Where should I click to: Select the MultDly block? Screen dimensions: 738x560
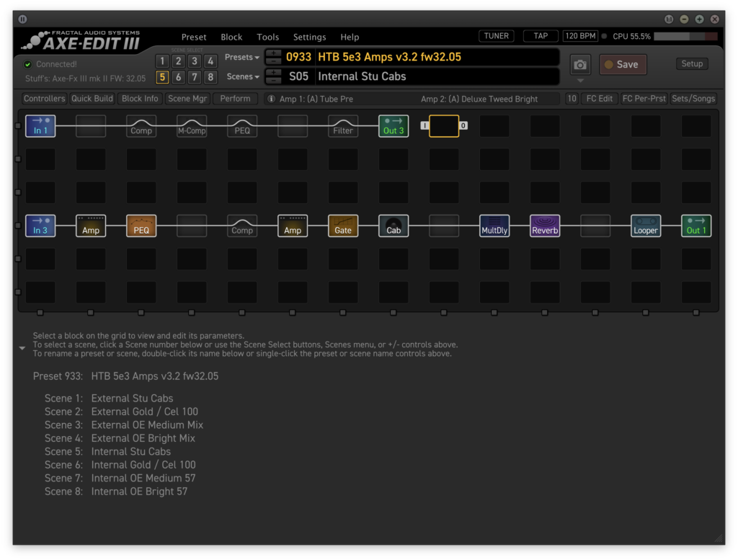494,226
